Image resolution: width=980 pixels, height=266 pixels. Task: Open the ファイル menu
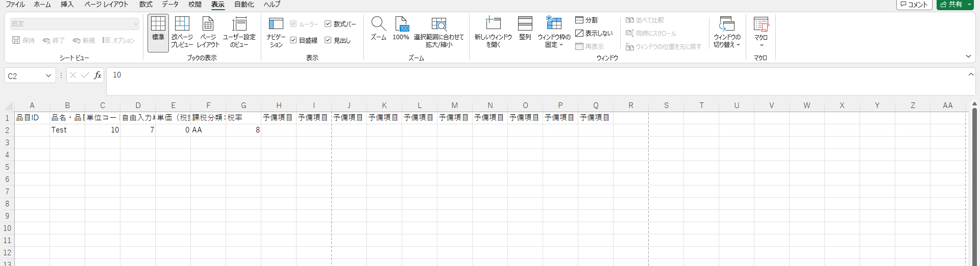coord(15,5)
